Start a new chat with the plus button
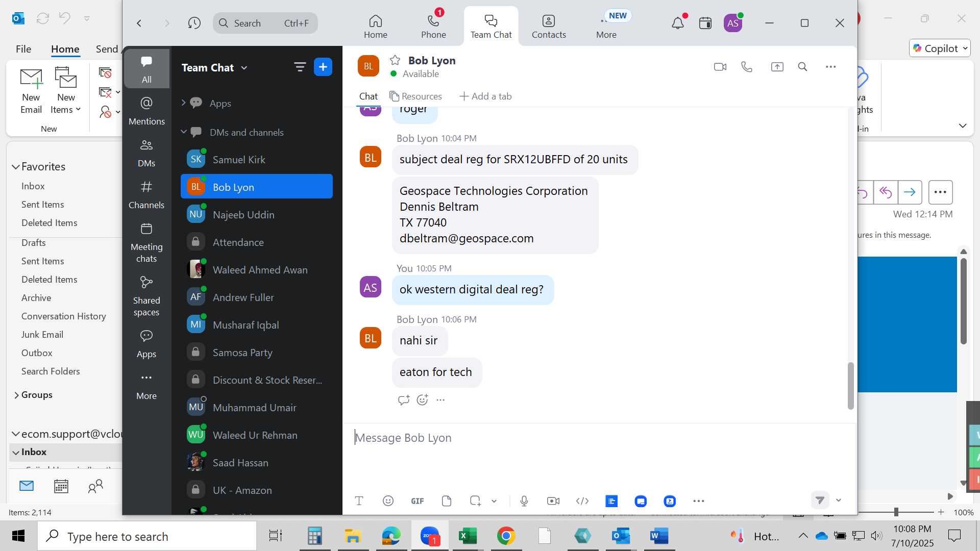The image size is (980, 551). tap(323, 67)
